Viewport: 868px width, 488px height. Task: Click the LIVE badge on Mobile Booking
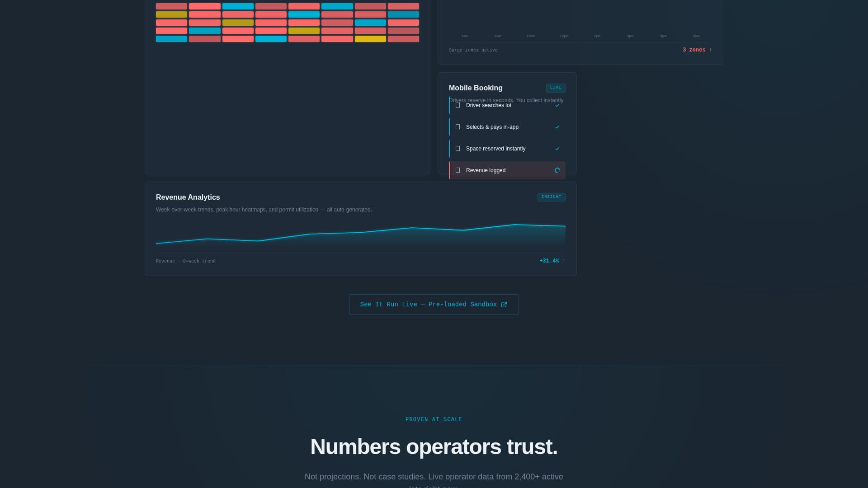pos(556,88)
